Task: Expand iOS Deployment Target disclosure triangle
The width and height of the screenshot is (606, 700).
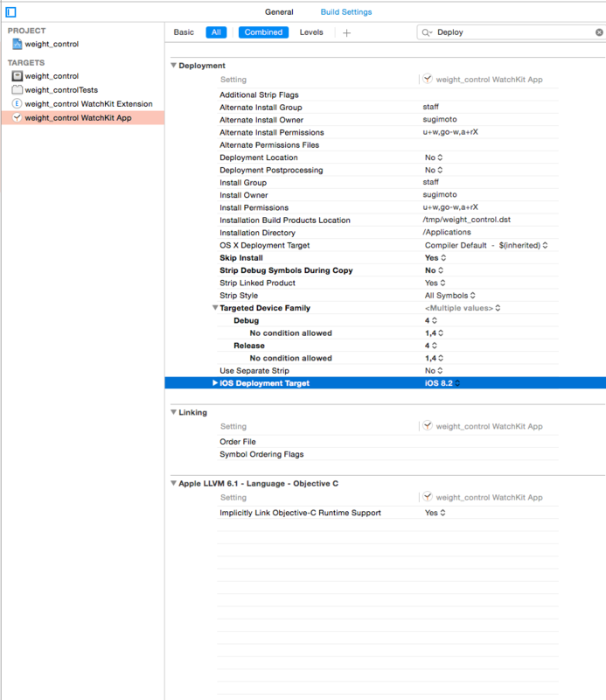Action: 215,382
